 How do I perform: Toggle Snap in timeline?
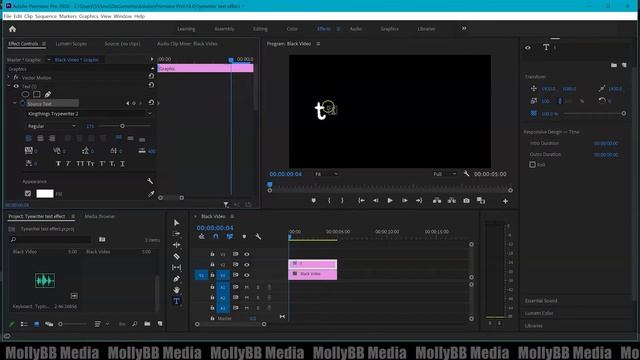point(216,236)
